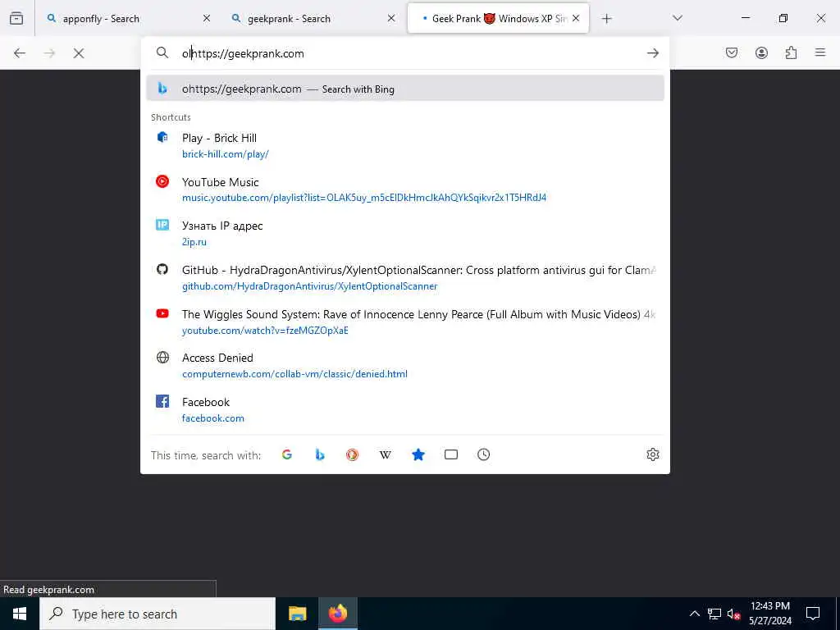Search this time with DuckDuckGo
This screenshot has height=630, width=840.
[x=352, y=454]
